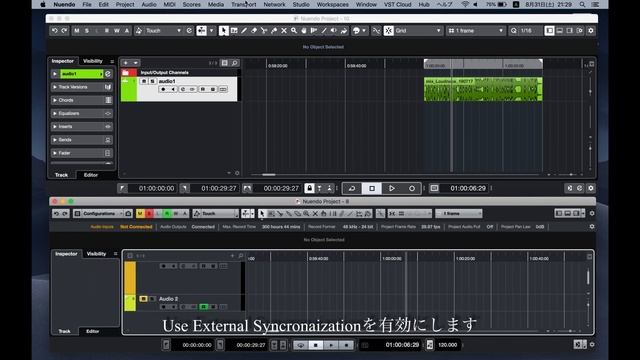Click the macOS Spotlight search icon
Viewport: 640px width, 360px height.
582,4
